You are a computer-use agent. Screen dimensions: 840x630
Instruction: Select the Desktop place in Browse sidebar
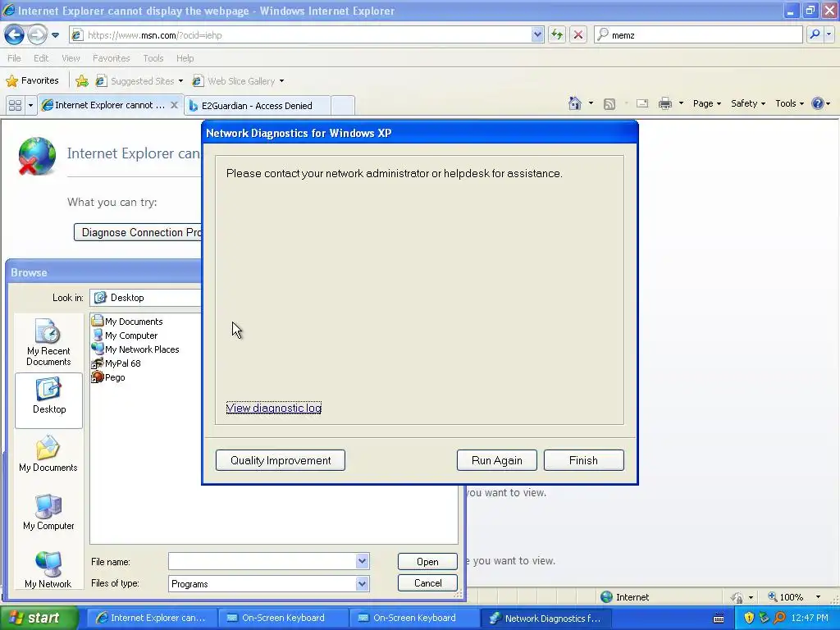pos(48,399)
